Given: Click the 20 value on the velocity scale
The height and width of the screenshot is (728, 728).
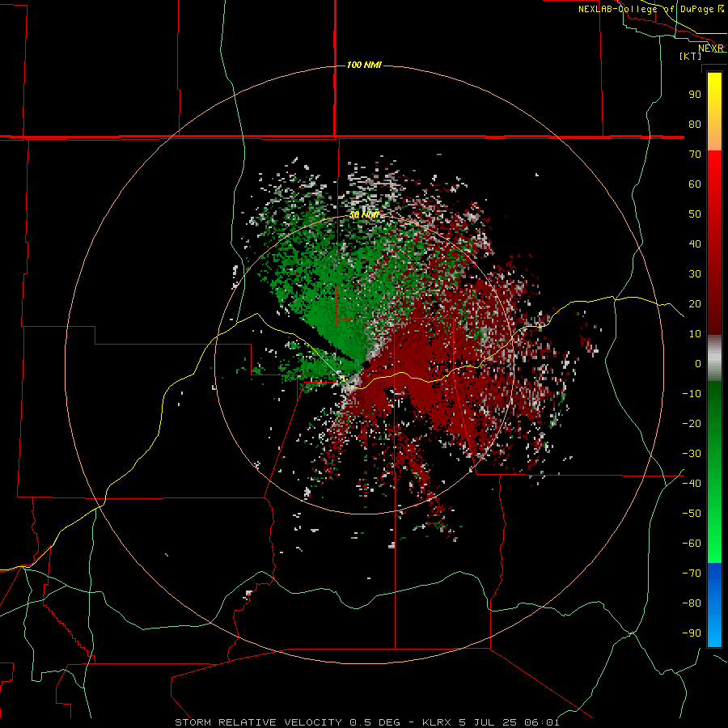Looking at the screenshot, I should pyautogui.click(x=695, y=303).
